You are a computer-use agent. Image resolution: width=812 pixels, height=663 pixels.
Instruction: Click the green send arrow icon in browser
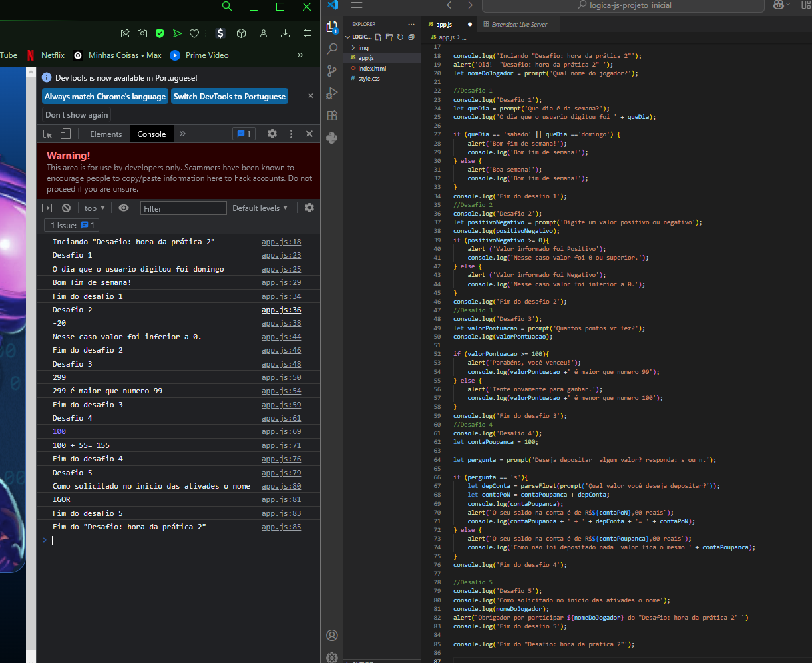[x=177, y=33]
